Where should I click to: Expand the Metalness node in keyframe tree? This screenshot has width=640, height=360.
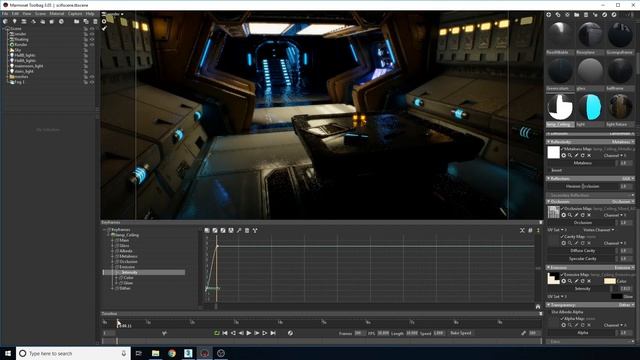point(112,256)
